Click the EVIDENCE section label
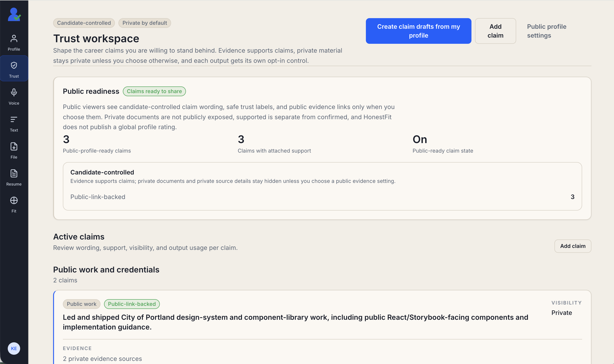 [77, 348]
